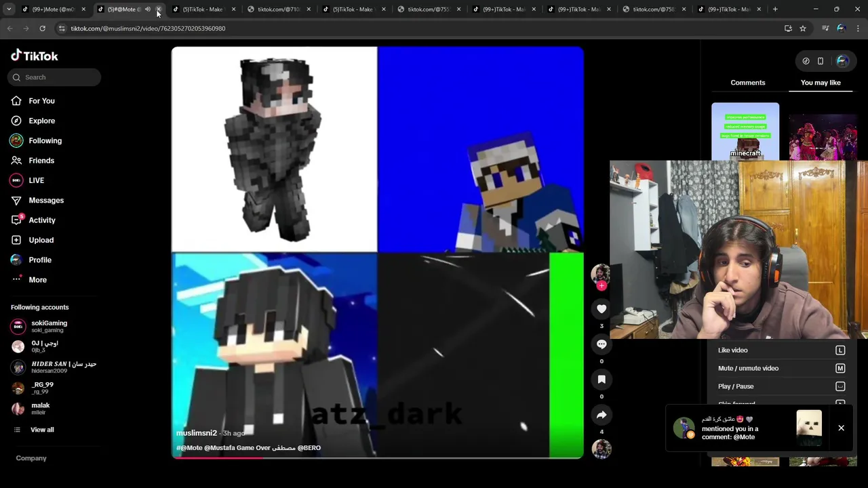Go to the Explore page

coord(41,121)
